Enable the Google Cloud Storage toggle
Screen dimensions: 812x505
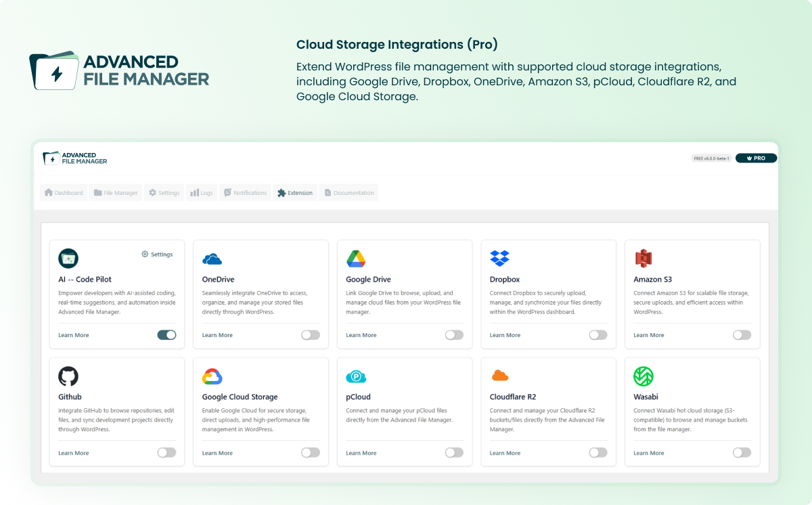click(x=311, y=452)
